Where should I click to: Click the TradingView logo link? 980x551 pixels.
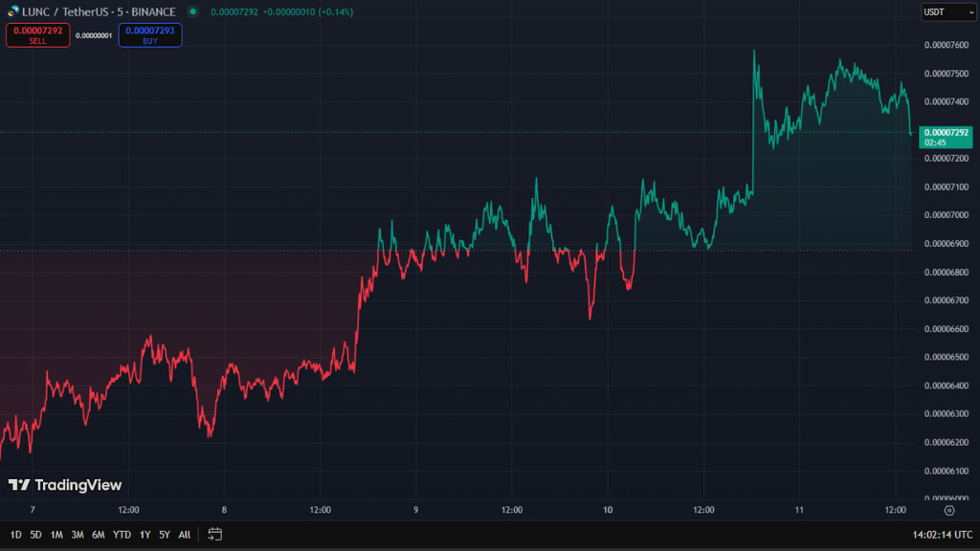[x=65, y=485]
